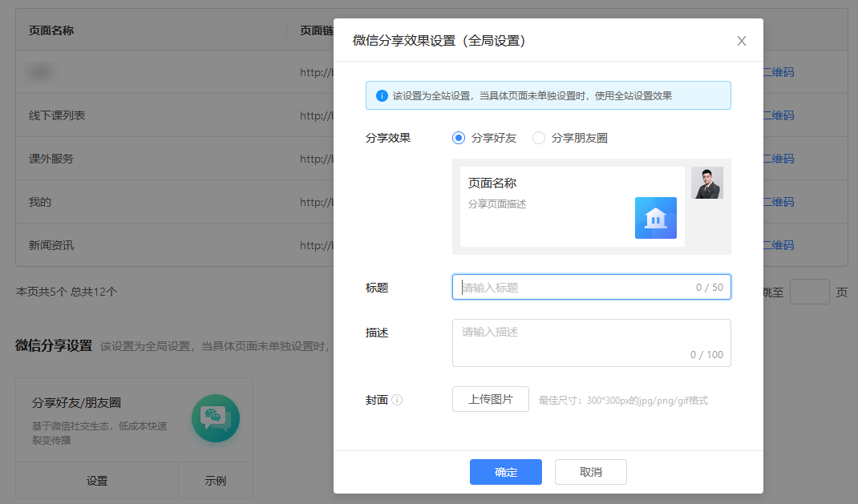This screenshot has width=858, height=504.
Task: Click the blue building icon in preview
Action: (655, 218)
